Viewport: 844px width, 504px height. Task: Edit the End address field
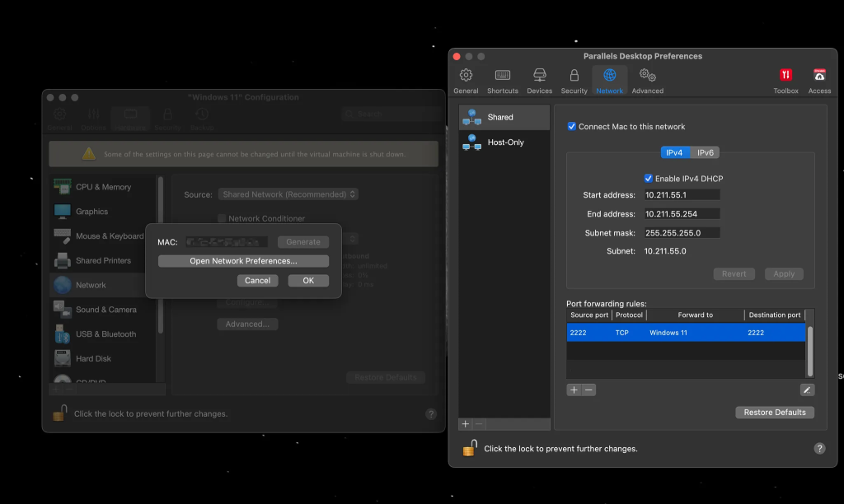(x=682, y=213)
